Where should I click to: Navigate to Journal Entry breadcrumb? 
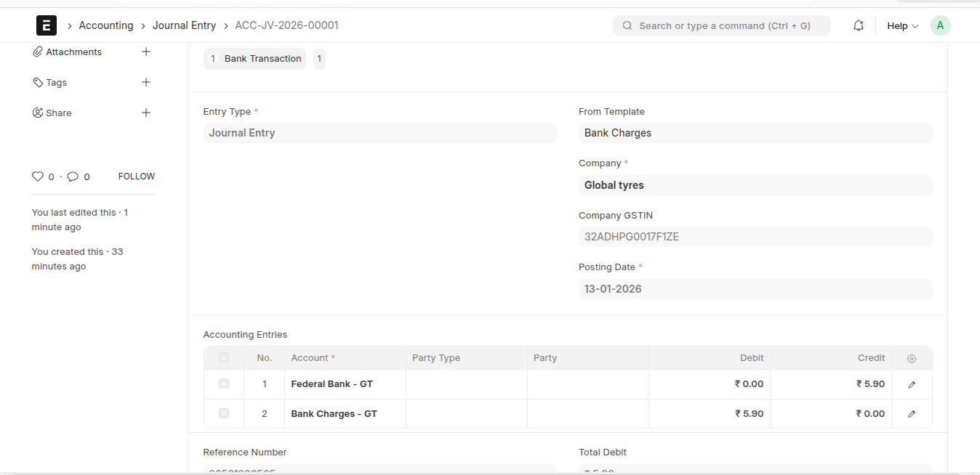point(184,25)
